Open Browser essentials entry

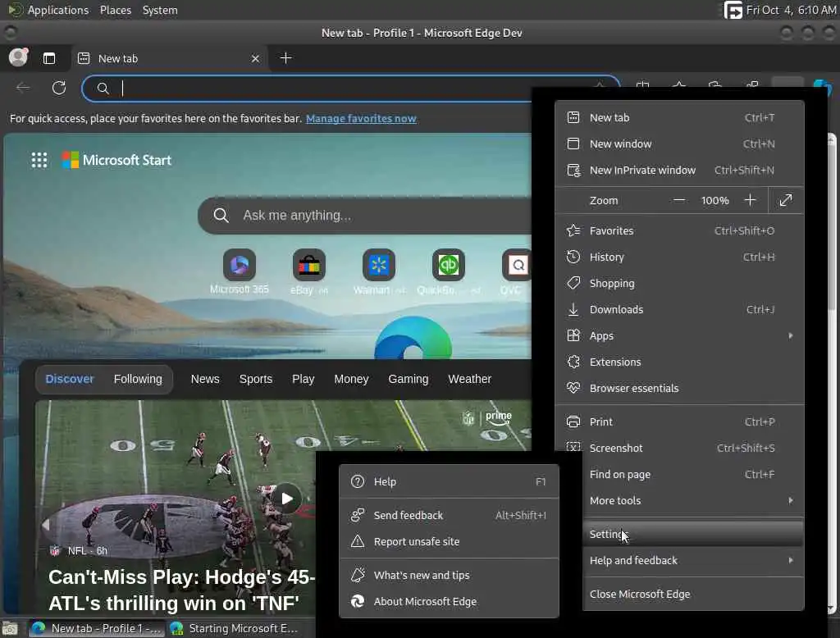coord(679,388)
